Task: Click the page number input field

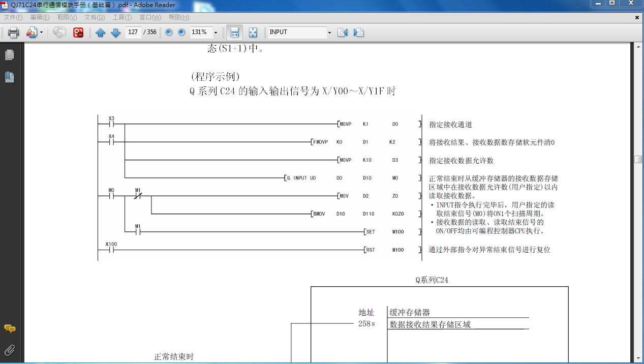Action: point(133,32)
